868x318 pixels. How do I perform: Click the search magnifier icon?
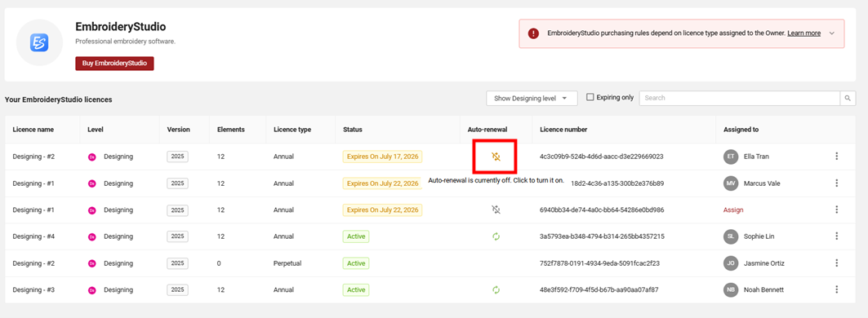(x=848, y=98)
